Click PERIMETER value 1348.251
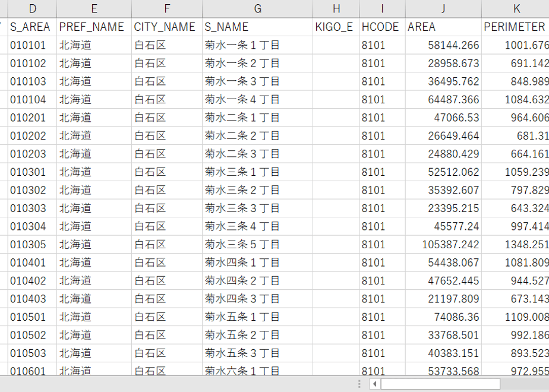This screenshot has width=549, height=392. coord(515,244)
